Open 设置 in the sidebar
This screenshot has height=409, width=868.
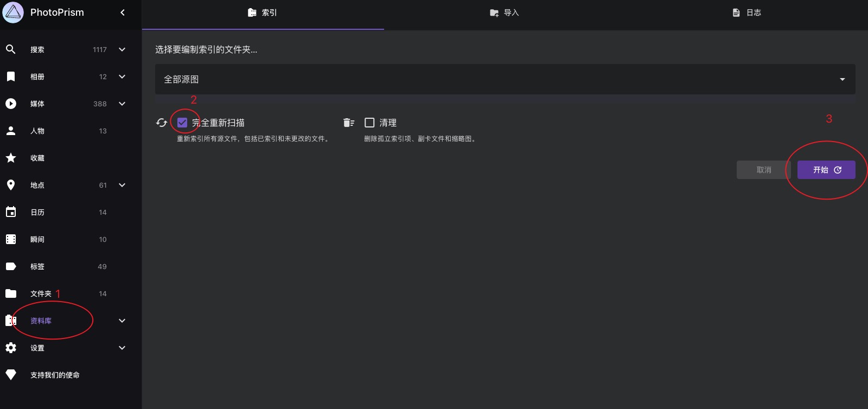click(37, 348)
